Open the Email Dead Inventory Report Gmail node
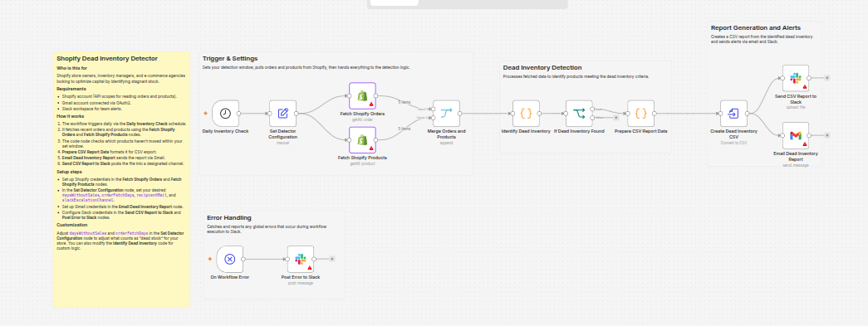Image resolution: width=868 pixels, height=326 pixels. pos(796,135)
